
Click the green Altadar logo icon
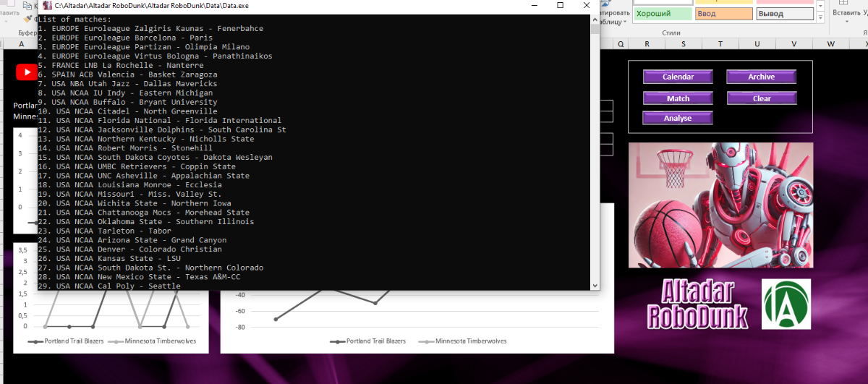[x=786, y=304]
